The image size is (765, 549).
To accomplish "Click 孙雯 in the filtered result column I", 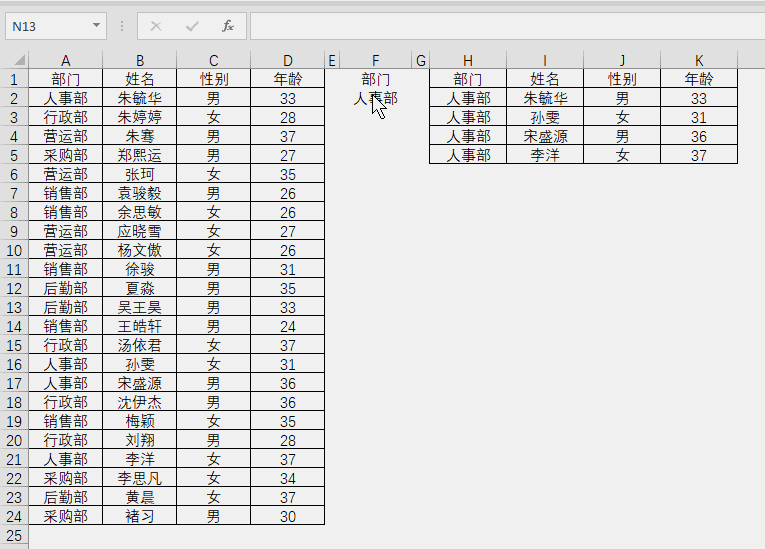I will tap(545, 117).
